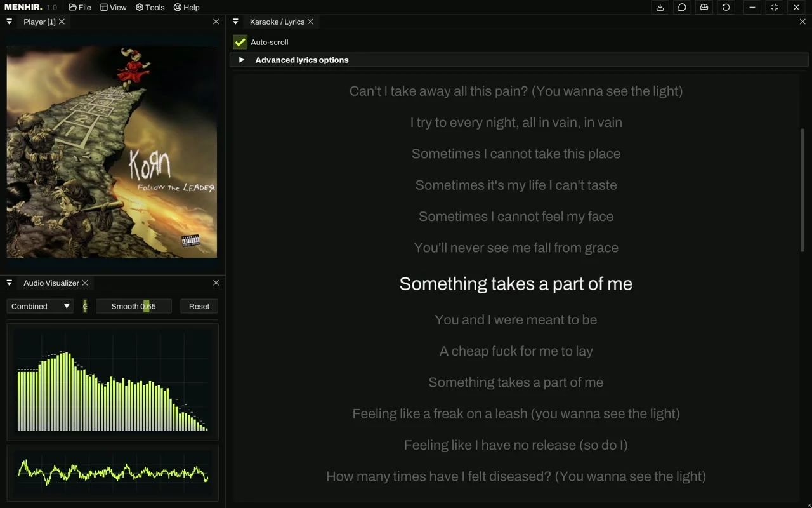Open the Karaoke / Lyrics panel dock menu triangle
The height and width of the screenshot is (508, 812).
coord(235,22)
